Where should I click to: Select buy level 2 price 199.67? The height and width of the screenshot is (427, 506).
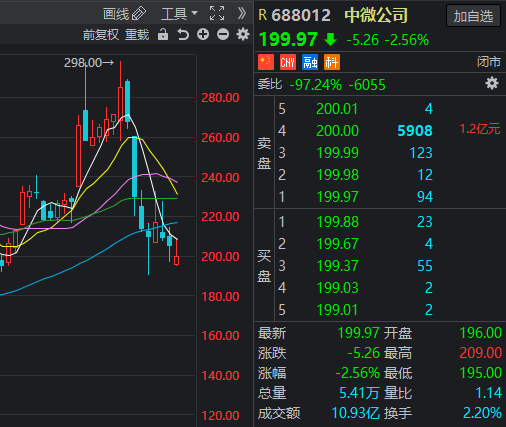337,244
